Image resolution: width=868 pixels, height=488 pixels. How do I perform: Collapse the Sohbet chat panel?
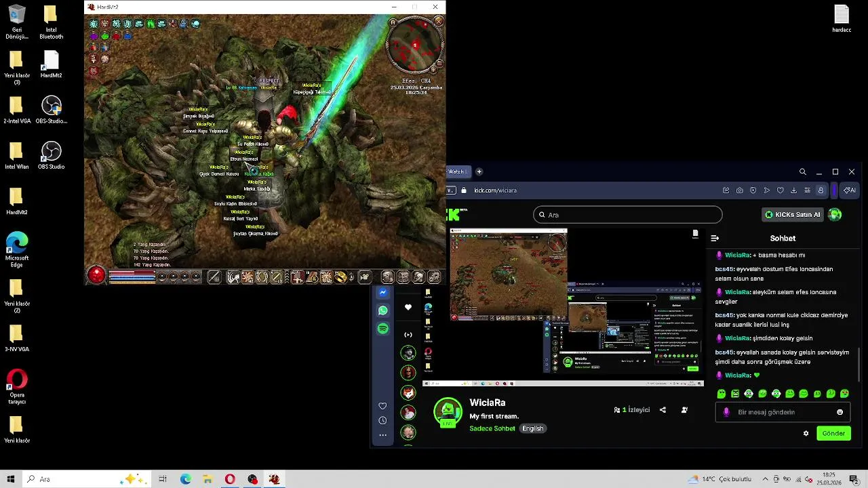pyautogui.click(x=715, y=239)
